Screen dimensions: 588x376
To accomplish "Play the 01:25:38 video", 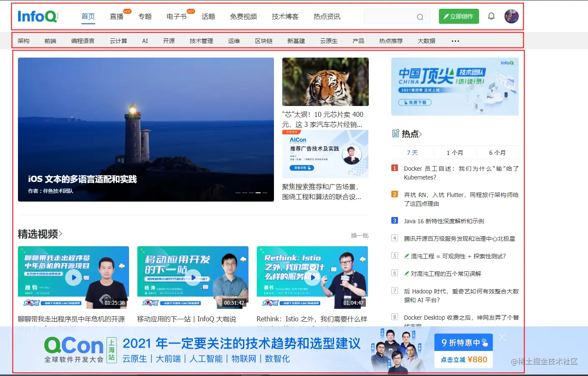I will [x=73, y=277].
